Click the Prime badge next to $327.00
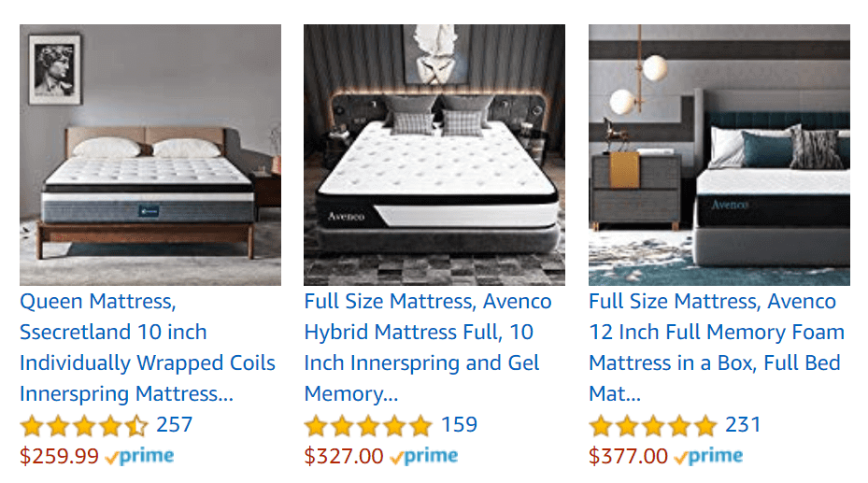 [424, 457]
